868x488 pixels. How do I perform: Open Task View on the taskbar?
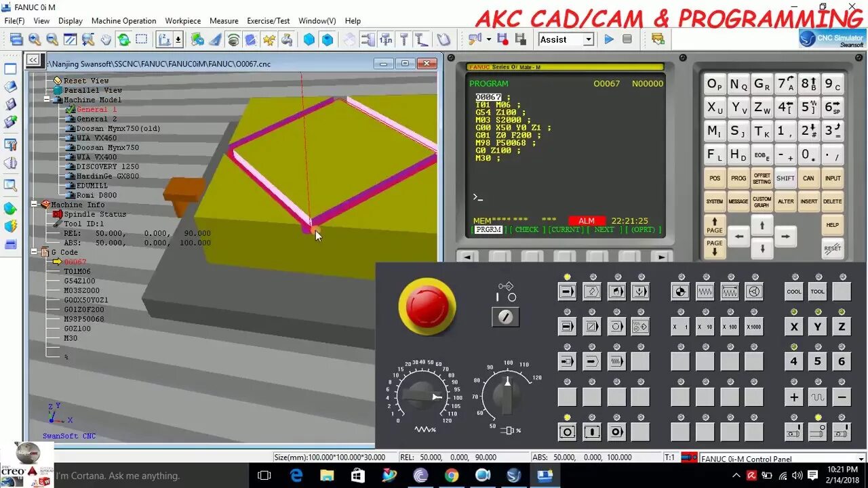click(x=264, y=476)
